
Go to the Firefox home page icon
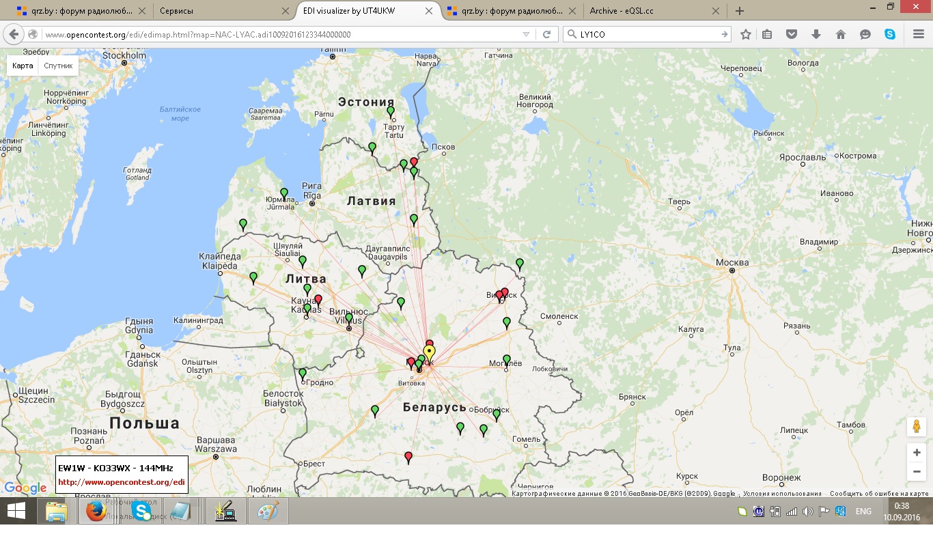(x=841, y=34)
